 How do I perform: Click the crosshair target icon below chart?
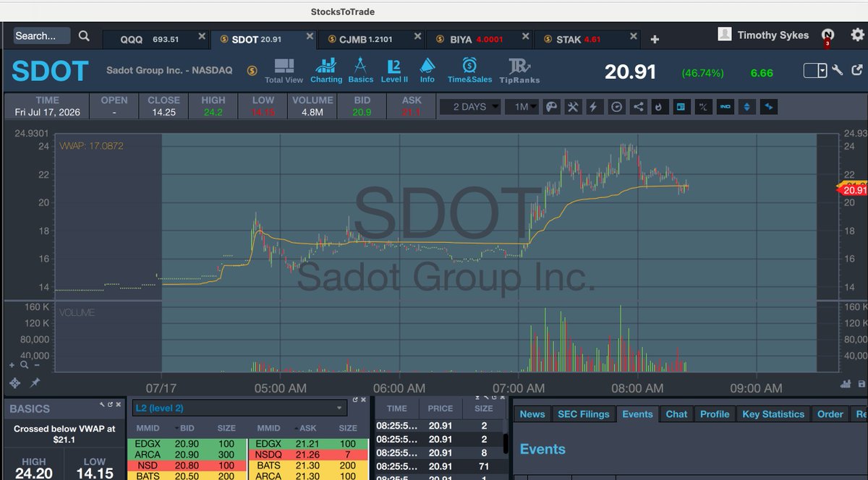point(14,382)
